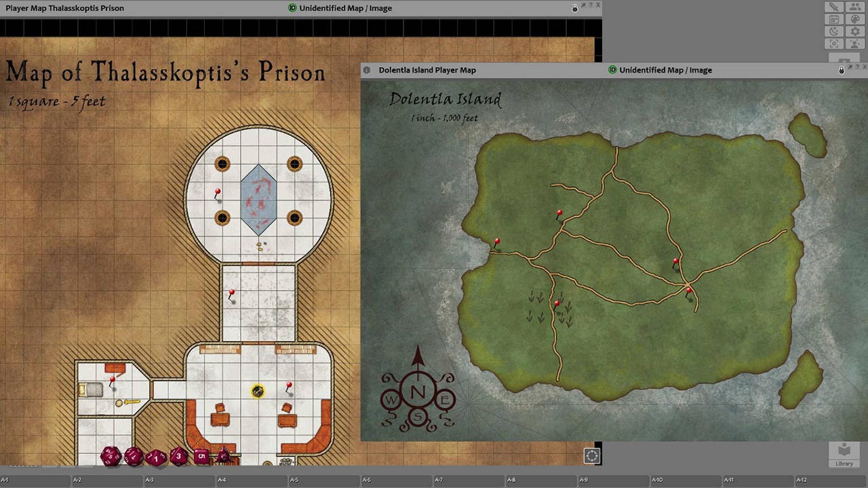Pick the red d20 die showing 1
Screen dimensions: 868x488
click(x=156, y=457)
